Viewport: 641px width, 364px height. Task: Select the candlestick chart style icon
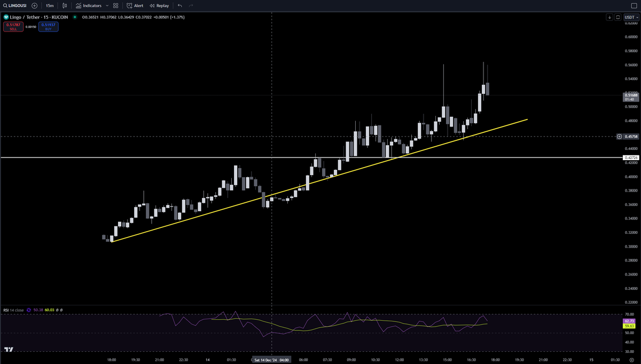point(64,5)
